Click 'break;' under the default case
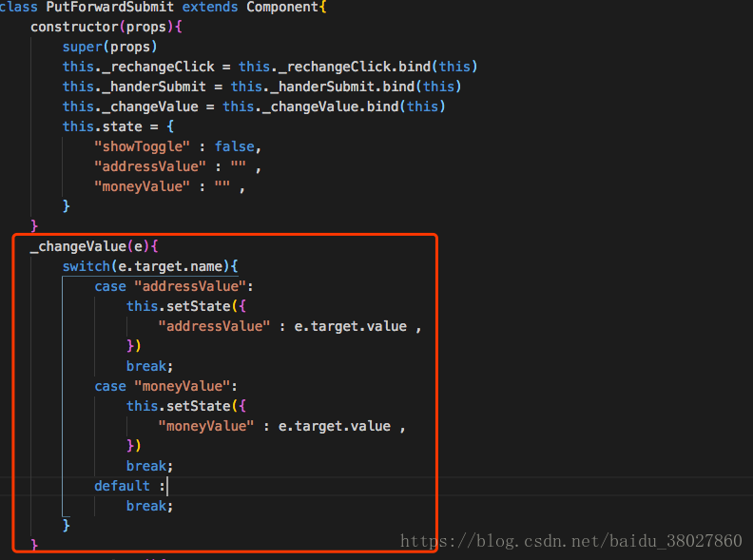 pos(149,506)
